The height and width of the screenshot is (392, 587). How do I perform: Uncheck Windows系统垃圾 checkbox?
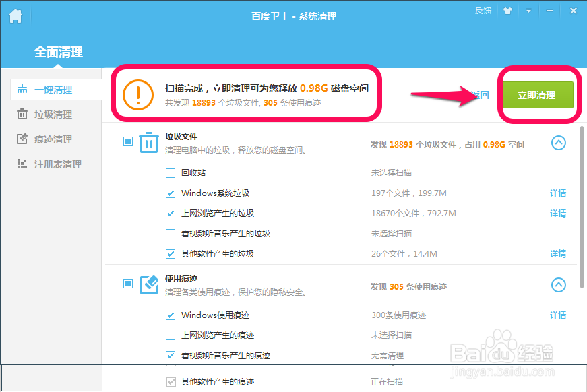pyautogui.click(x=171, y=193)
